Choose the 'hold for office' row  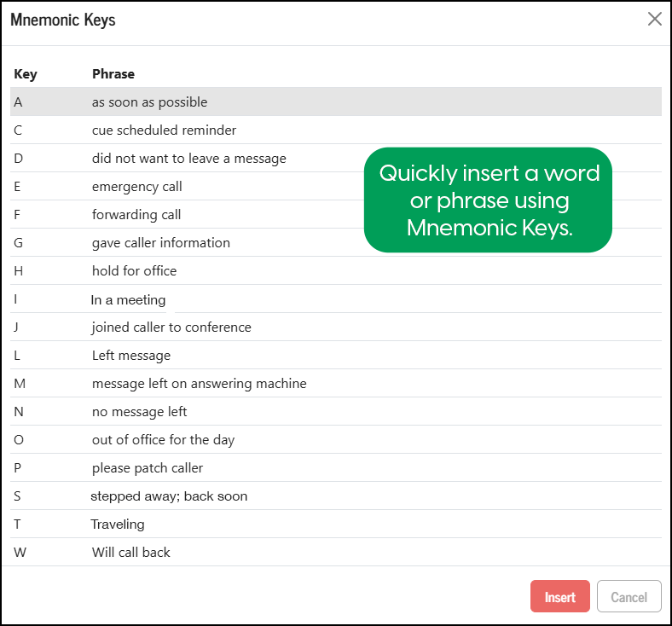(135, 271)
